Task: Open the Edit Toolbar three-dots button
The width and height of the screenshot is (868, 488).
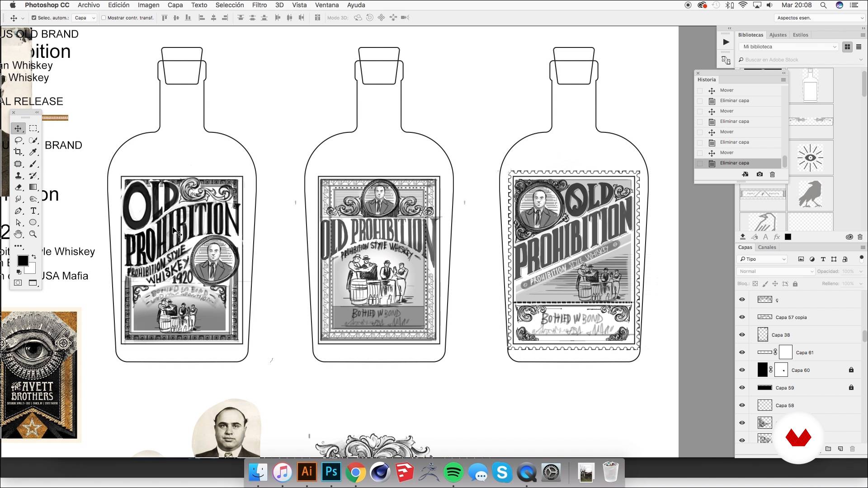Action: coord(18,246)
